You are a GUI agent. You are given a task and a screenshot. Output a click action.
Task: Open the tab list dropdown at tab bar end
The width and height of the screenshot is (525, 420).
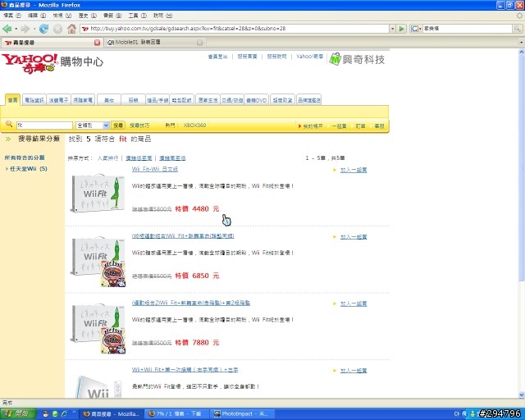pos(522,43)
